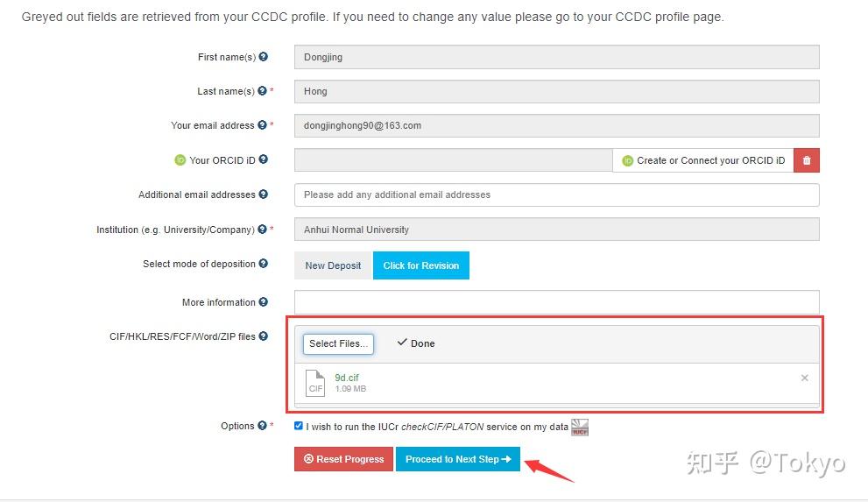Uncheck the IUCr checkCIF/PLATON service checkbox
This screenshot has height=502, width=868.
pyautogui.click(x=299, y=426)
